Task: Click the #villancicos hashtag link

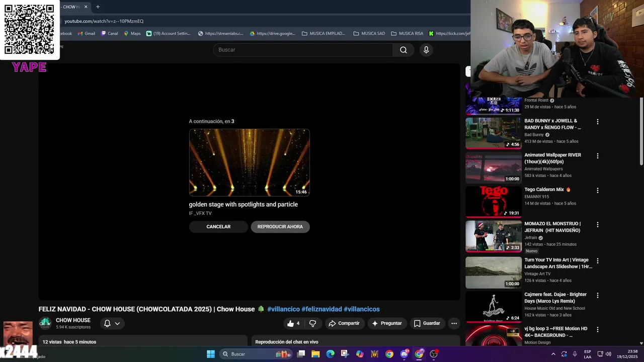Action: (x=362, y=309)
